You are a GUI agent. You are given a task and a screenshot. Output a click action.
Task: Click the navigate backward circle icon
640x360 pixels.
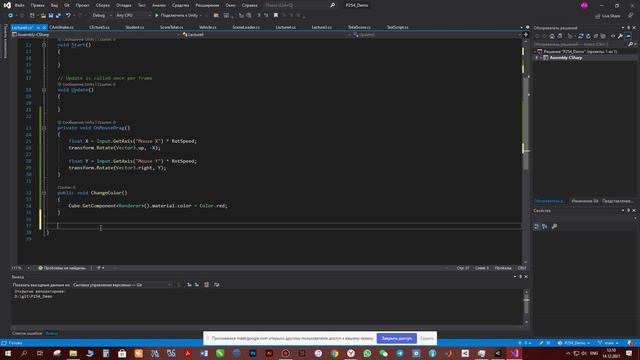[11, 16]
